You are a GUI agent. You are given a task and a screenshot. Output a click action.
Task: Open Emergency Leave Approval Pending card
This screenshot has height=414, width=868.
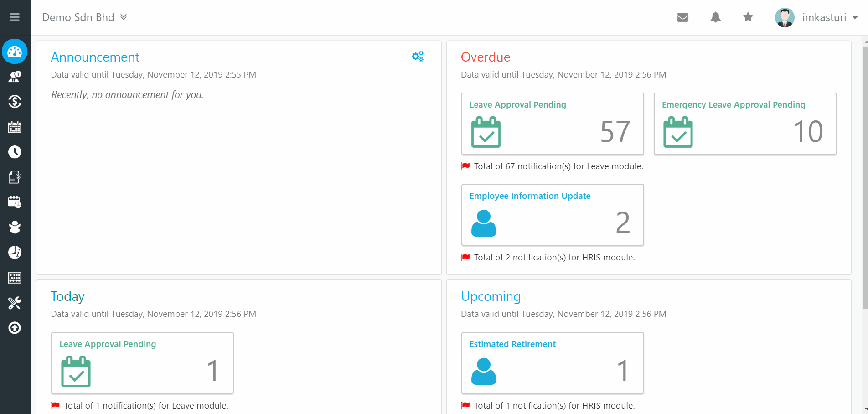click(745, 124)
